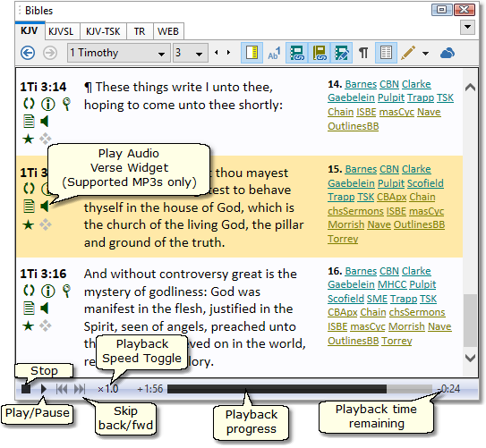
Task: Toggle the Ab superscript numbers icon
Action: [274, 53]
